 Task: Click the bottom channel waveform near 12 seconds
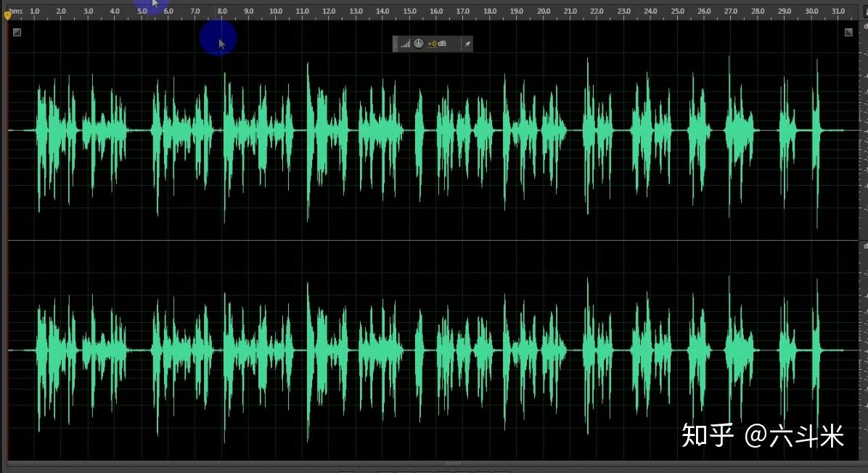pos(329,350)
